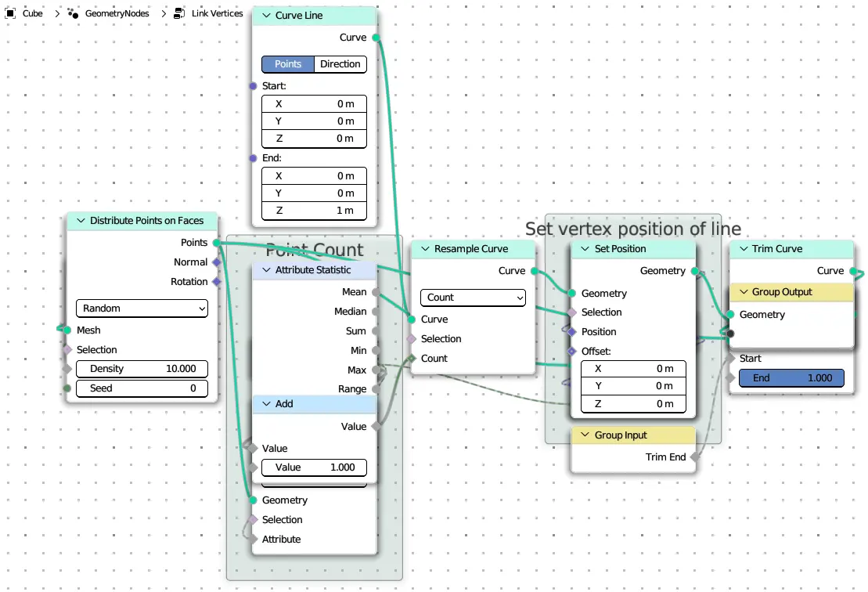Collapse the Resample Curve node

[425, 249]
